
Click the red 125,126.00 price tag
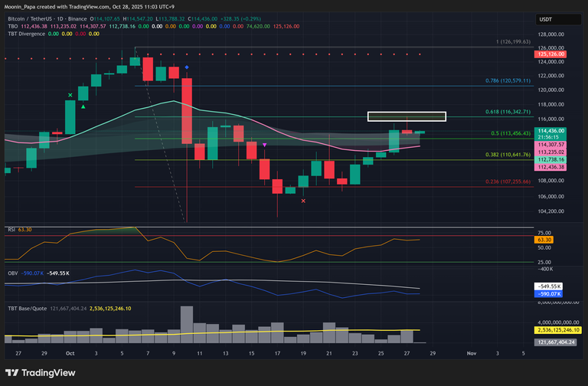[x=551, y=54]
